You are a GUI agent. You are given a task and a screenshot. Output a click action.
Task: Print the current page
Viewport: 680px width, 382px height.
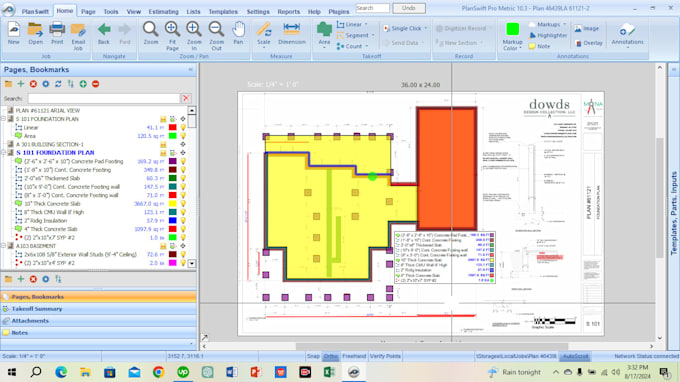click(x=57, y=33)
